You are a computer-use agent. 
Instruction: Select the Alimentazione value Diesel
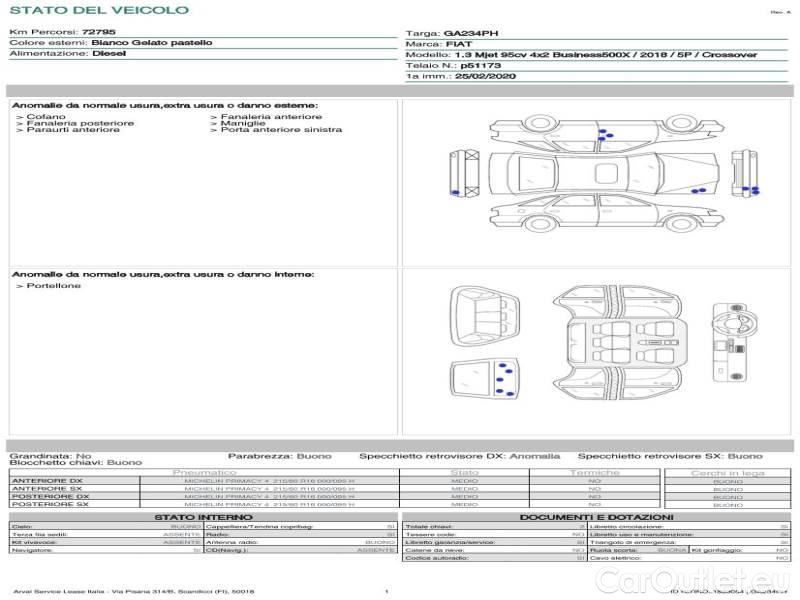(109, 53)
